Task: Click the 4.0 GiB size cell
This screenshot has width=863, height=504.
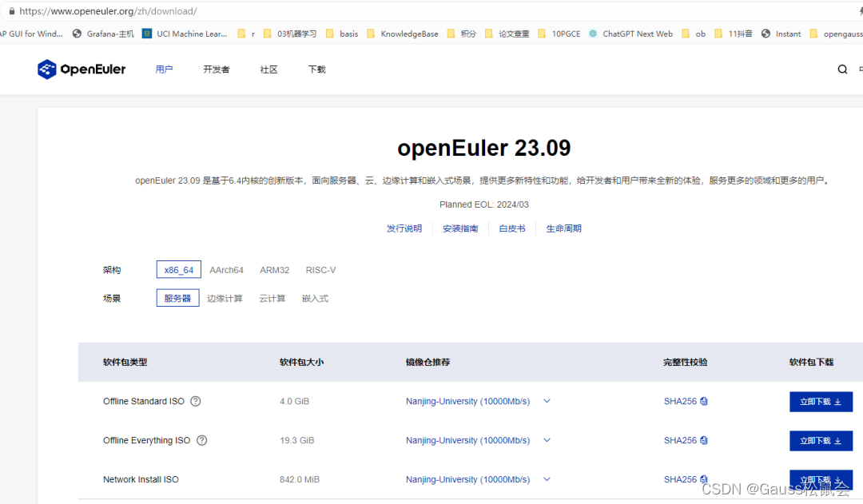Action: click(x=294, y=401)
